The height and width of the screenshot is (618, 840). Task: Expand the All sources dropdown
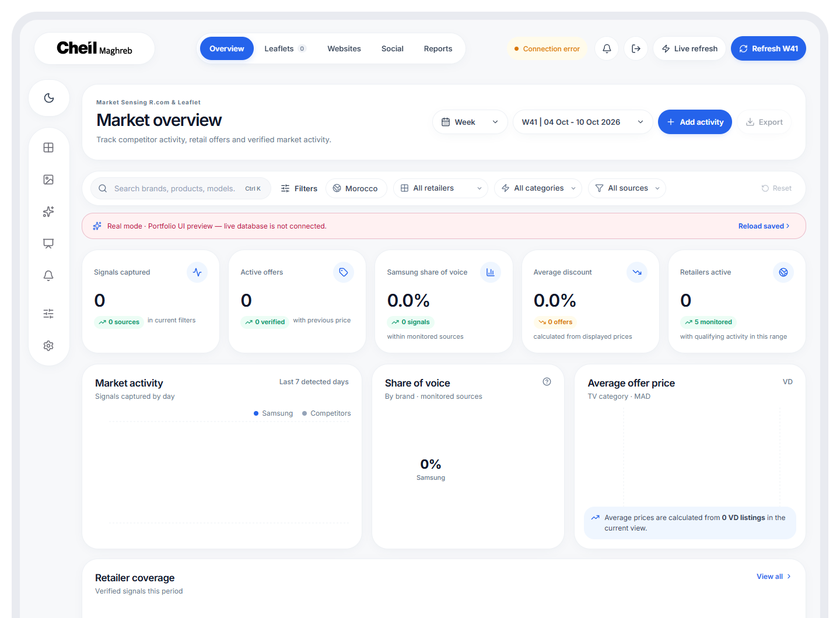[x=627, y=188]
